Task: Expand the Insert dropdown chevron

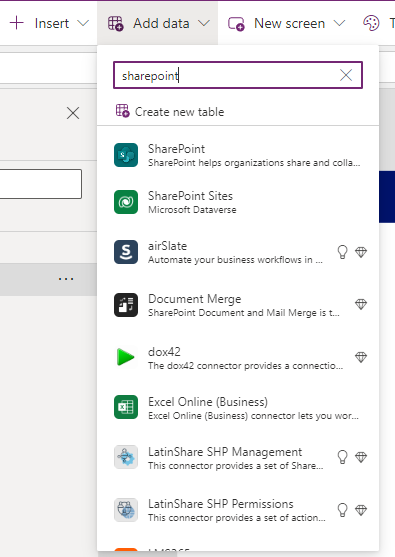Action: click(x=83, y=23)
